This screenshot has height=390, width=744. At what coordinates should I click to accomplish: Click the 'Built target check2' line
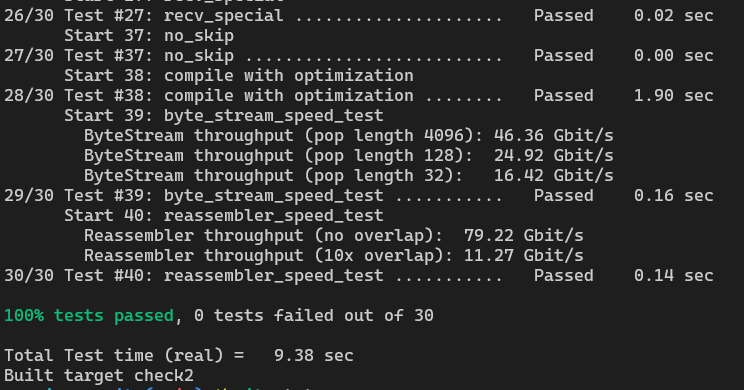tap(99, 376)
